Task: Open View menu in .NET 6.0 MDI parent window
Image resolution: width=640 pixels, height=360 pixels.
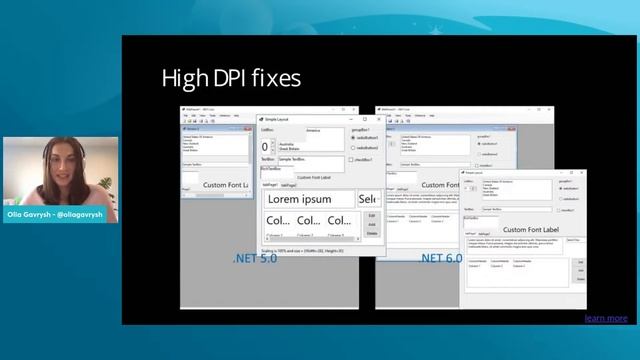Action: click(398, 116)
